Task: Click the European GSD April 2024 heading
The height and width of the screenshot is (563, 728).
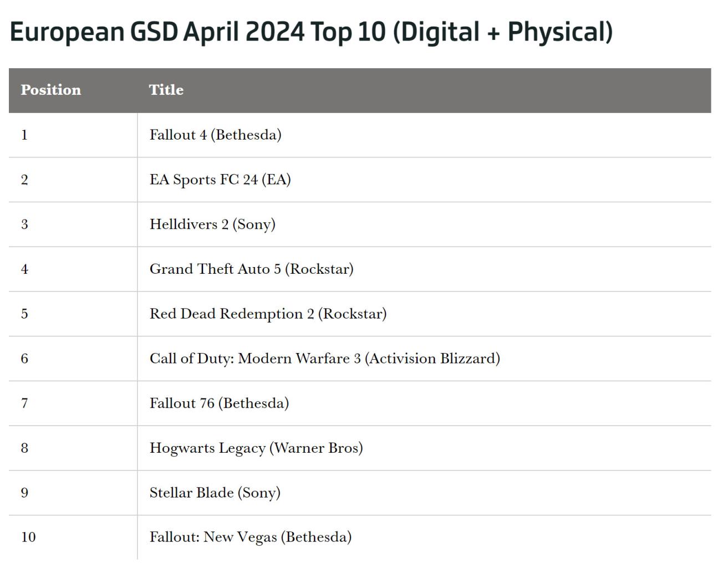Action: click(x=311, y=32)
